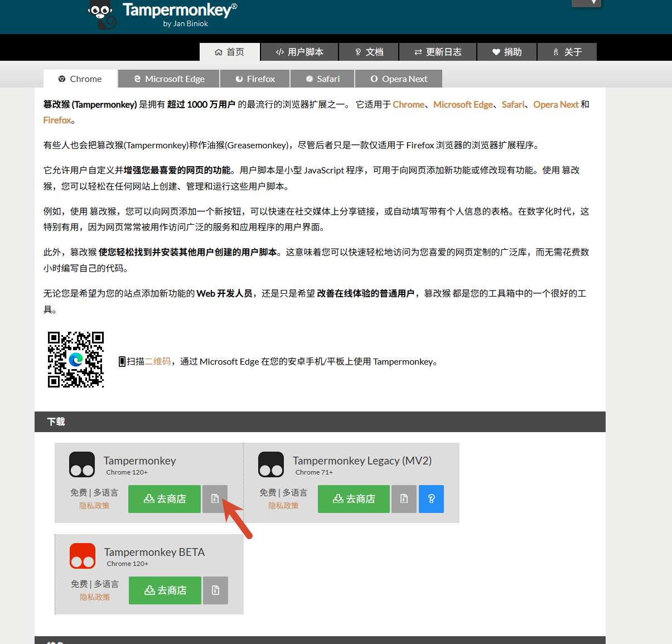Click 去商店 for Tampermonkey Chrome 120+

[x=165, y=498]
